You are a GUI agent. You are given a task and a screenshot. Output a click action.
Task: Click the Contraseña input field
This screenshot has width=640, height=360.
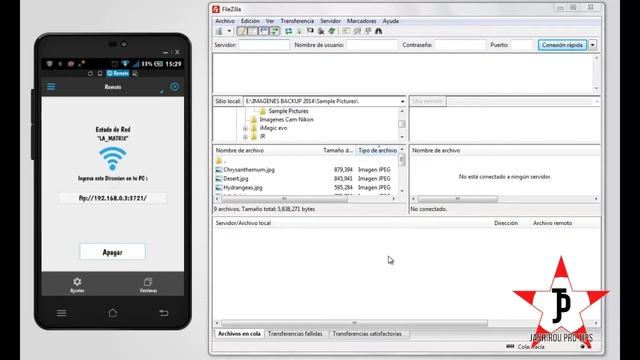(x=460, y=45)
